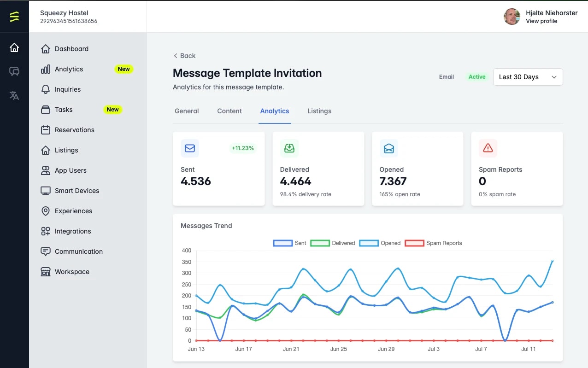Go back using the Back link
This screenshot has height=368, width=588.
tap(184, 56)
